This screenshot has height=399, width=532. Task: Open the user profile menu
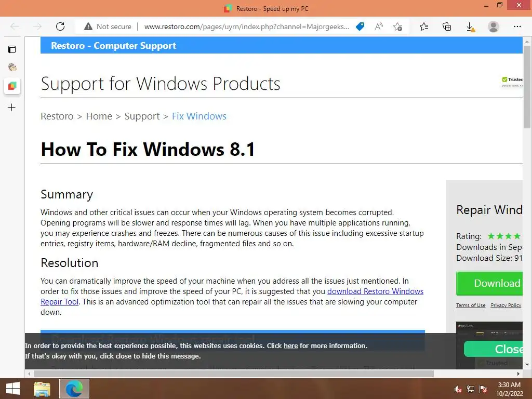click(494, 26)
